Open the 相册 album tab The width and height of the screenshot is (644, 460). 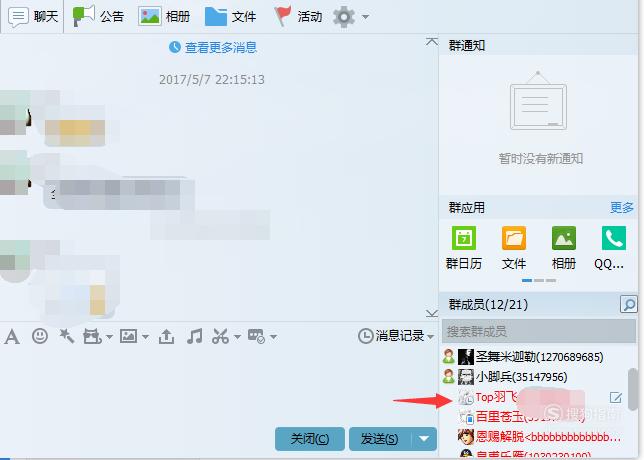click(164, 16)
